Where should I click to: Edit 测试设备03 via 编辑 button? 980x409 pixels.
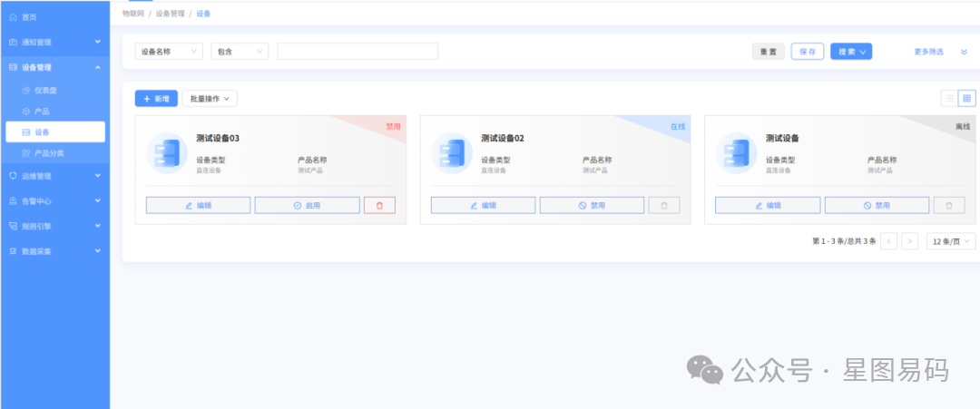[198, 206]
